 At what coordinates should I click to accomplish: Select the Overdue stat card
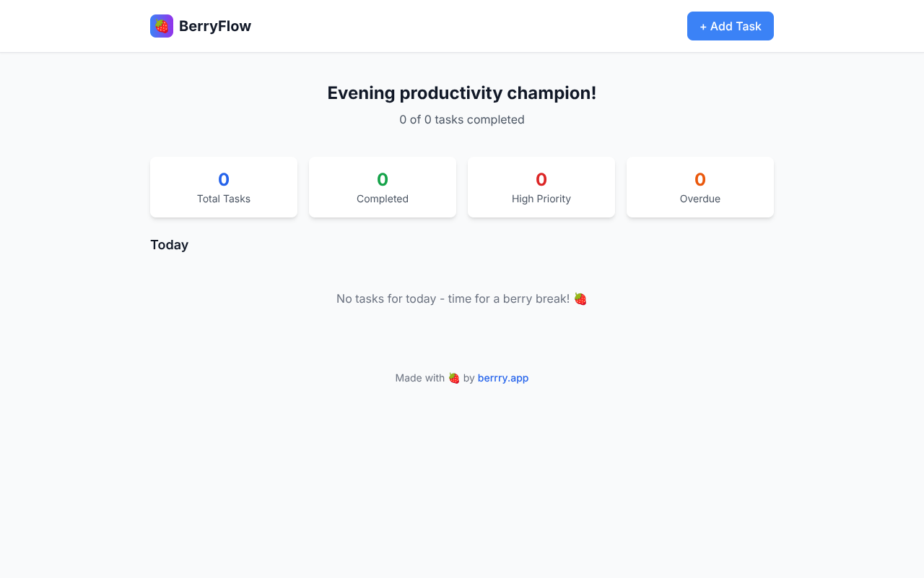pos(699,187)
